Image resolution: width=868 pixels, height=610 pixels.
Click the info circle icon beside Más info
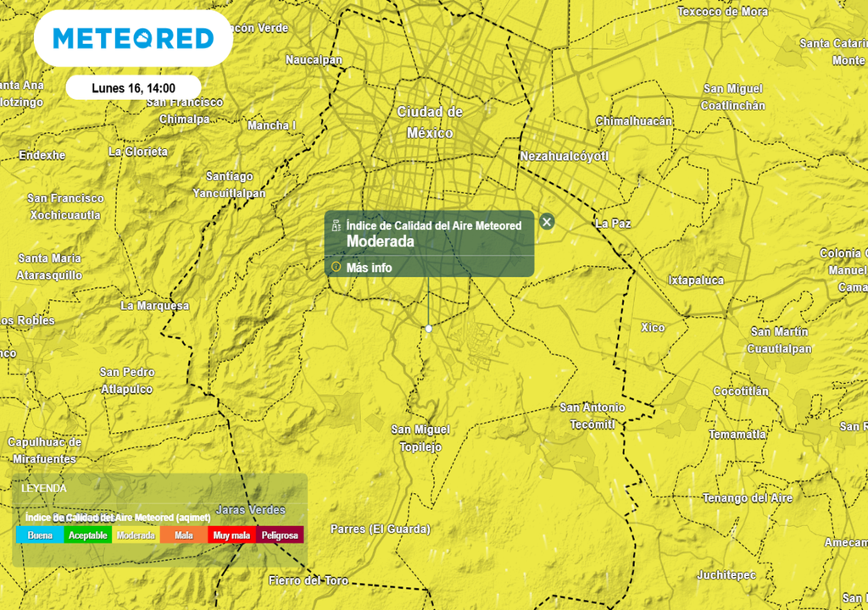(x=336, y=267)
